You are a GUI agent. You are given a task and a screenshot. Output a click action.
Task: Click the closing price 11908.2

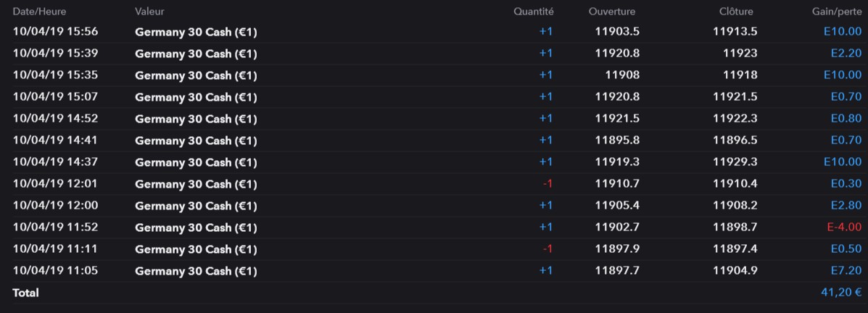pyautogui.click(x=735, y=206)
